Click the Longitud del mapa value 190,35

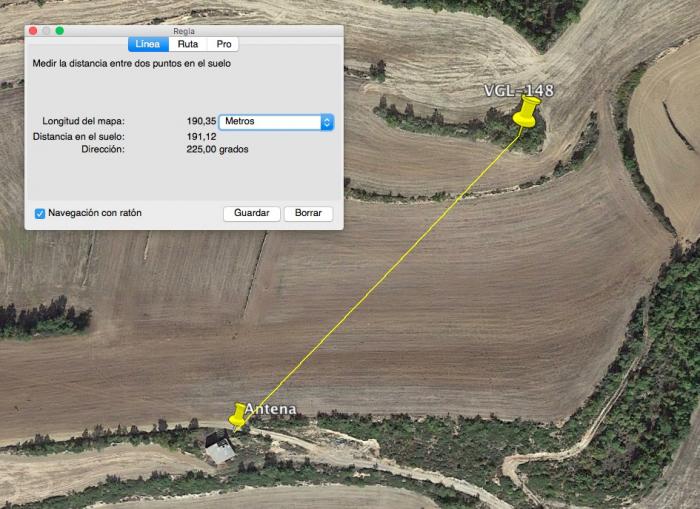pos(201,121)
